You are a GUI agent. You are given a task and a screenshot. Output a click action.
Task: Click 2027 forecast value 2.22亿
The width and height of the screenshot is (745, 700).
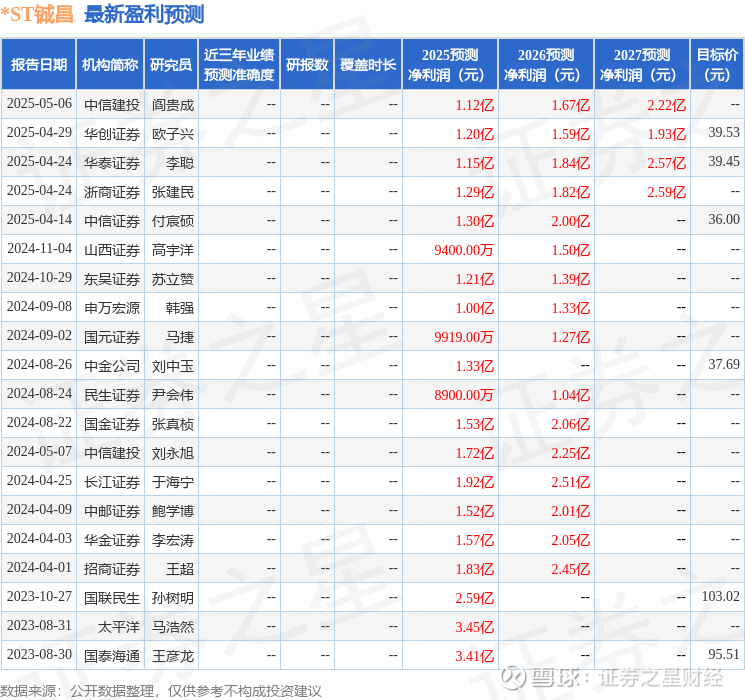coord(666,105)
